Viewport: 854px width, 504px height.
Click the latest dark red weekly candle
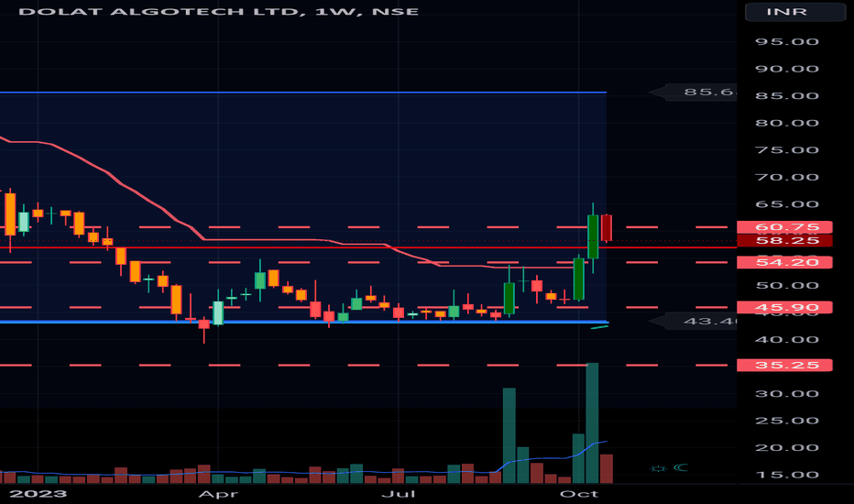(607, 227)
